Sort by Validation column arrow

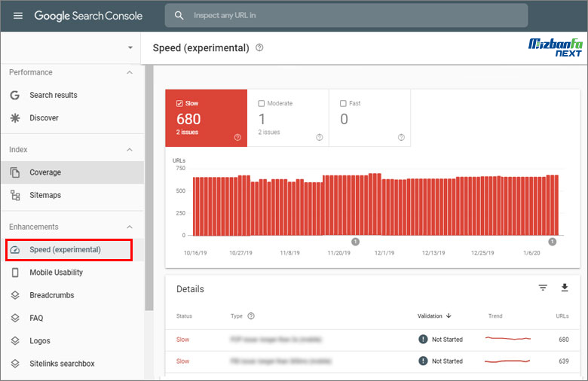[449, 315]
